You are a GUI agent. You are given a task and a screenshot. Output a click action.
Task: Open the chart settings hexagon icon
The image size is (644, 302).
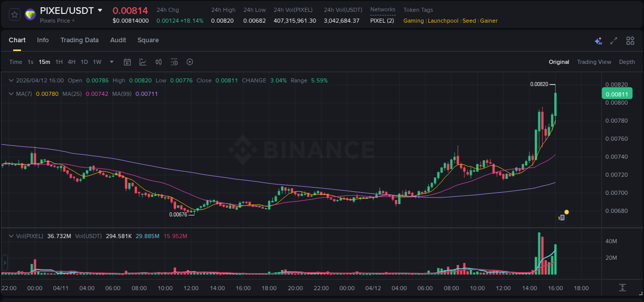tap(190, 62)
